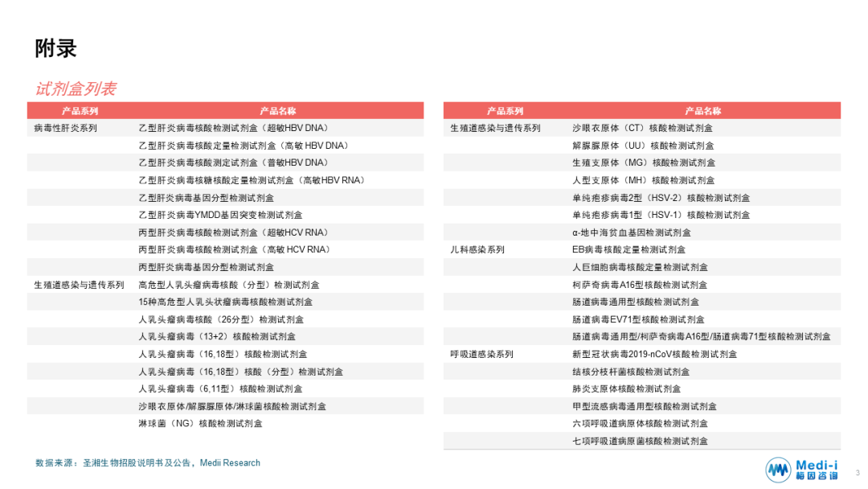Click the "七项呼吸道病原菌核酸检测试剂盒" row
The height and width of the screenshot is (489, 868).
pos(640,442)
